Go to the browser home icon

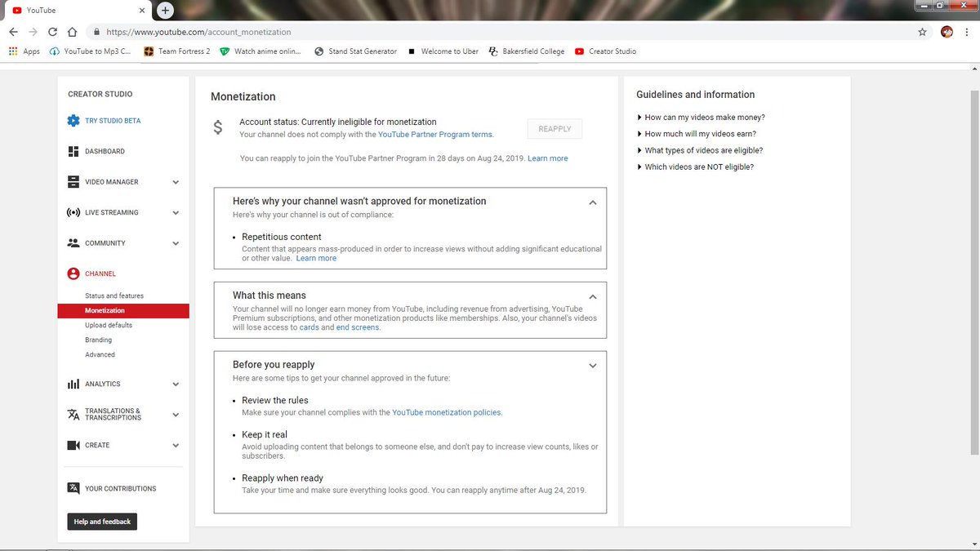tap(72, 32)
